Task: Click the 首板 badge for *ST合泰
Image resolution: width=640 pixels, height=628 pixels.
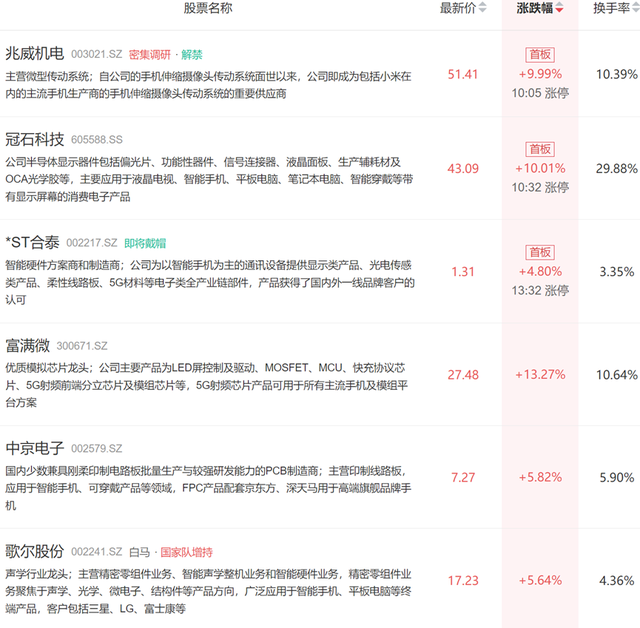Action: 540,253
